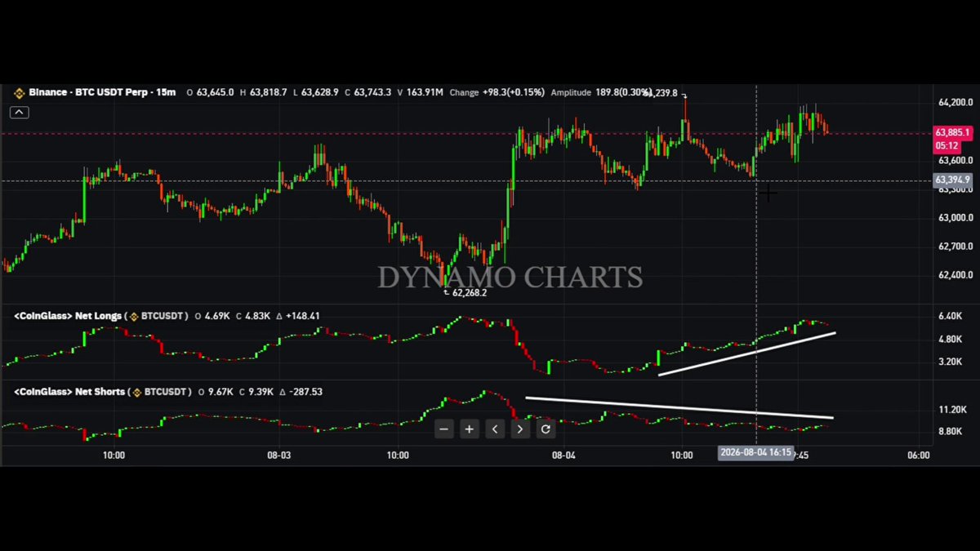Select the <CoinGlass> Net Shorts indicator label
The image size is (980, 551).
pos(69,392)
